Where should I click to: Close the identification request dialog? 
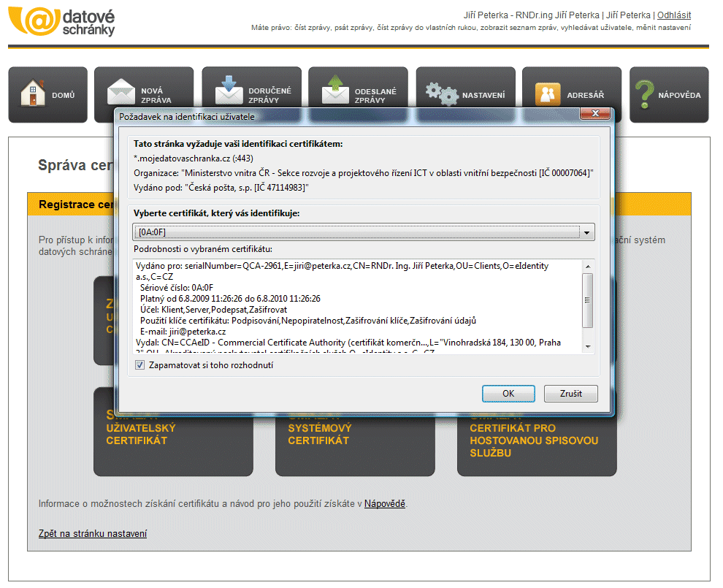(595, 113)
